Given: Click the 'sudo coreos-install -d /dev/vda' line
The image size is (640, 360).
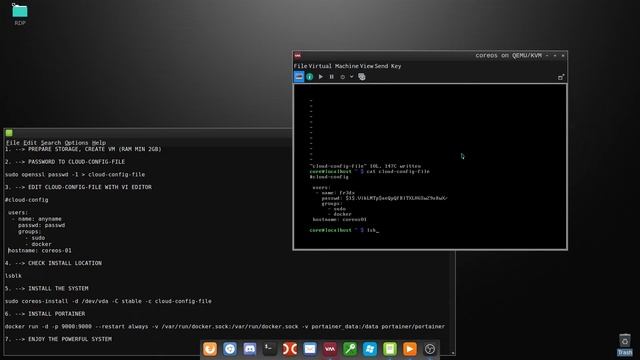Looking at the screenshot, I should 108,301.
